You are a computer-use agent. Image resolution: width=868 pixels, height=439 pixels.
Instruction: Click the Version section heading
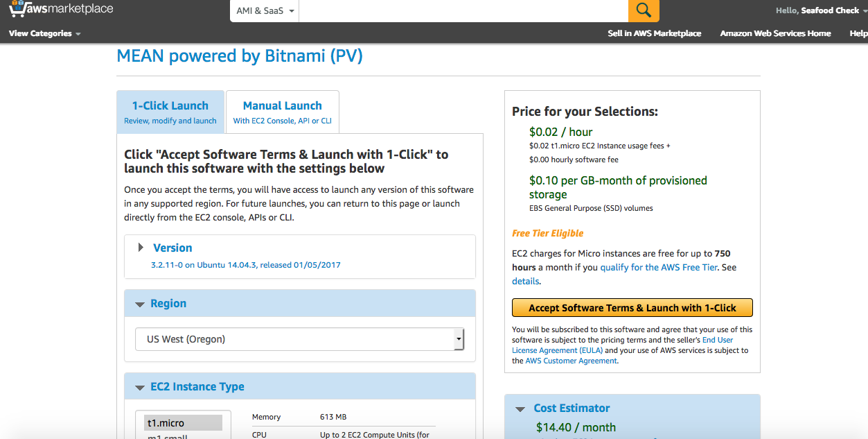tap(172, 248)
